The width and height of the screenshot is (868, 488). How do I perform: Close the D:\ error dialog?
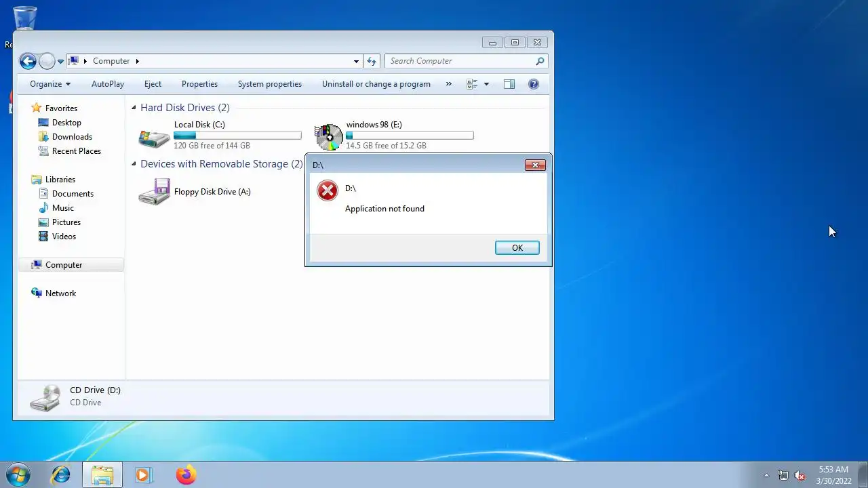(535, 165)
